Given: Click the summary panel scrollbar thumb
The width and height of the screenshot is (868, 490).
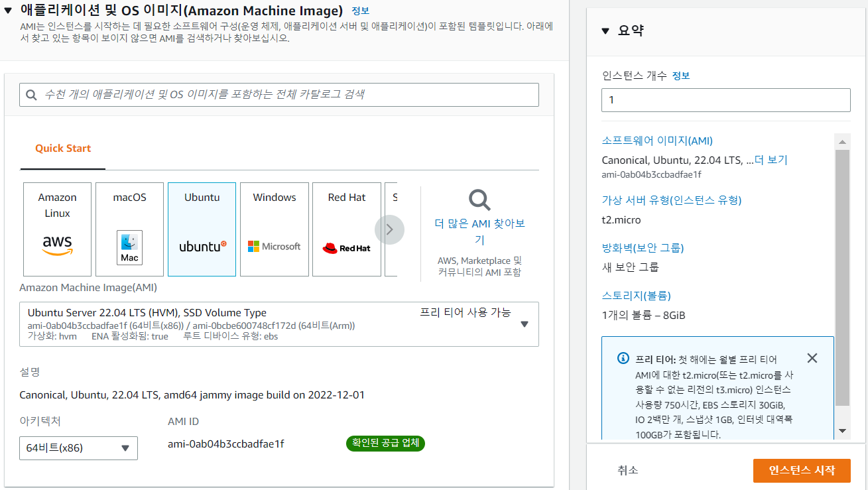Looking at the screenshot, I should [842, 277].
